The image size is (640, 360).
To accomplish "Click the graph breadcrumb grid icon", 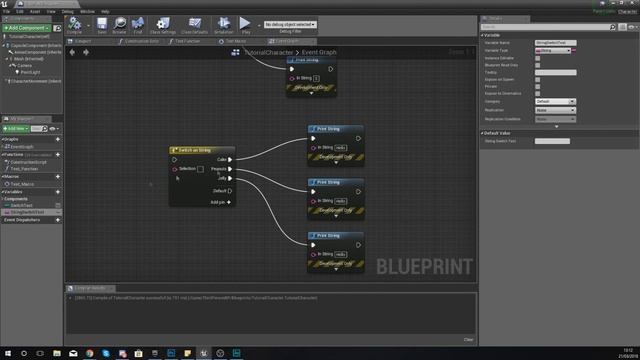I will 236,52.
